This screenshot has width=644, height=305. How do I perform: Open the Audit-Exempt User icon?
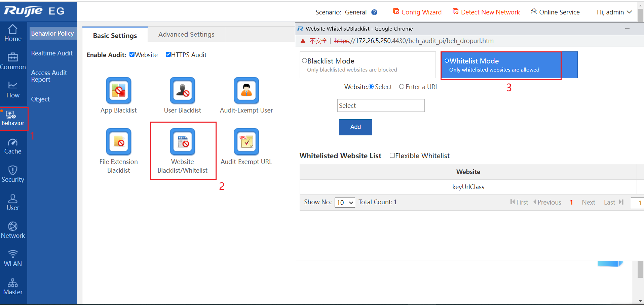tap(246, 91)
